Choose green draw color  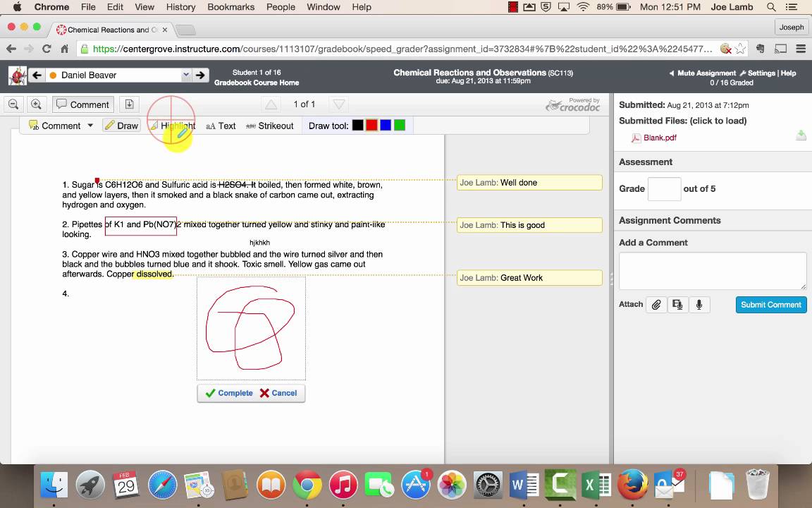(x=399, y=125)
